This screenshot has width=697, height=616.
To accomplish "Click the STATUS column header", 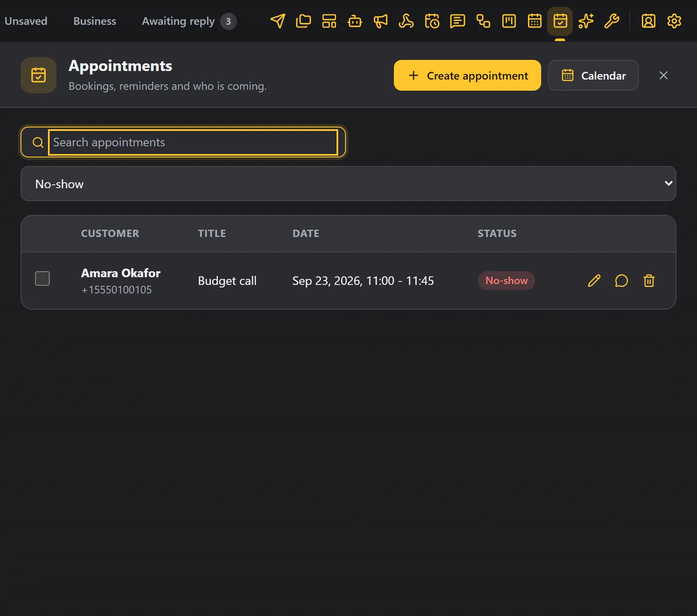I will 497,233.
